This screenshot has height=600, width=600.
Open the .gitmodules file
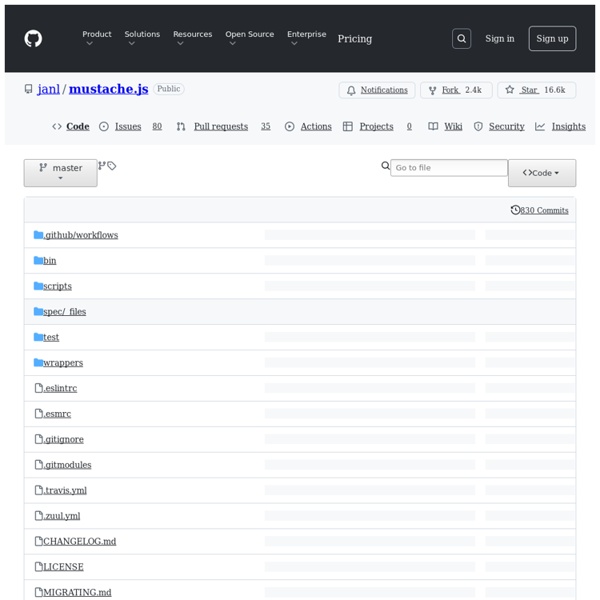click(67, 465)
